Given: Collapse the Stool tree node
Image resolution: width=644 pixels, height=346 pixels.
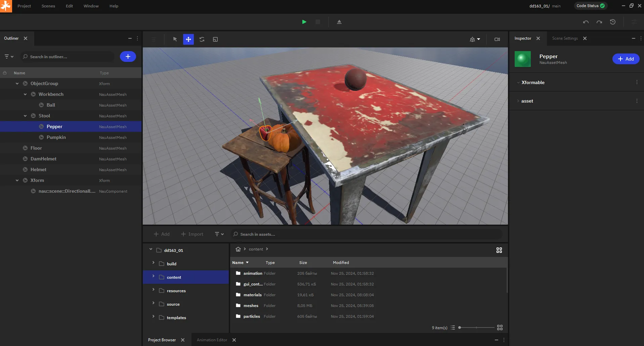Looking at the screenshot, I should (x=25, y=116).
